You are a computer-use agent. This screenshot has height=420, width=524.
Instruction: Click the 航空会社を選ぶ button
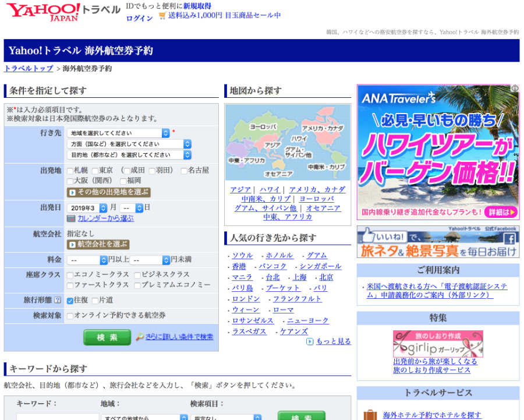click(x=98, y=244)
